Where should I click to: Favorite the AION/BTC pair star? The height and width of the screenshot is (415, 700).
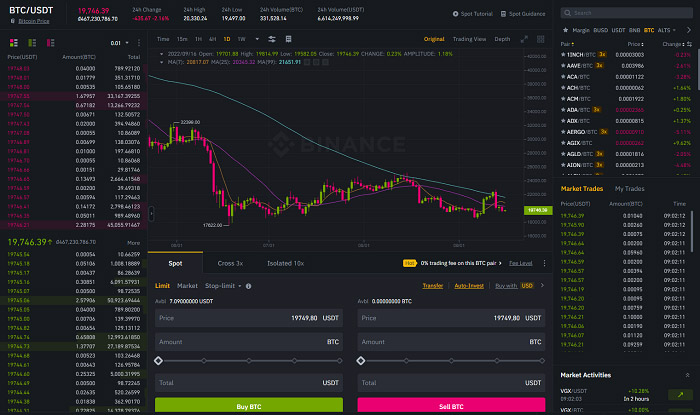[563, 165]
